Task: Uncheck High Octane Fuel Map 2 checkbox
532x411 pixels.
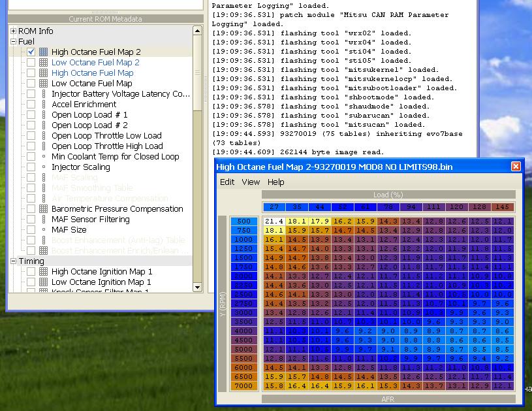Action: tap(31, 52)
